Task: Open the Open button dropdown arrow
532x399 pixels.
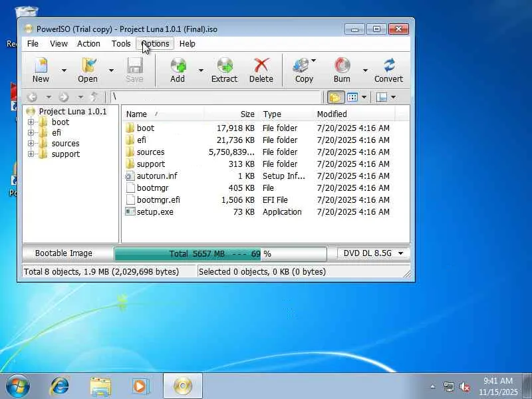Action: pyautogui.click(x=111, y=70)
